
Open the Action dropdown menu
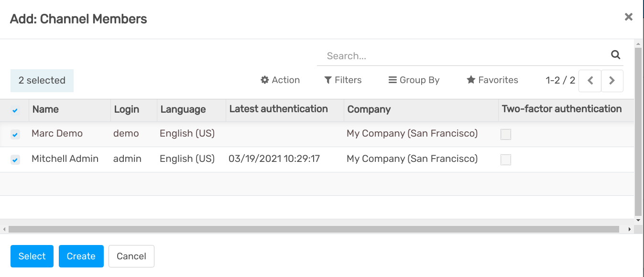point(280,80)
